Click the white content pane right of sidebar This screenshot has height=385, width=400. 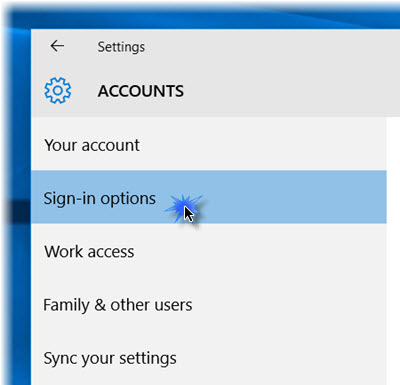pyautogui.click(x=393, y=250)
